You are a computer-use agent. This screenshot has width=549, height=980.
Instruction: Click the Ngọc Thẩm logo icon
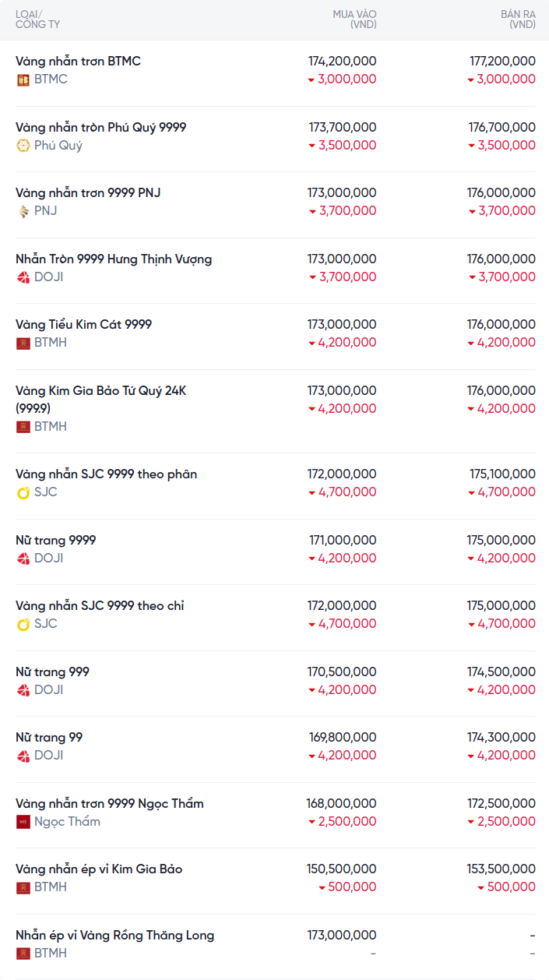pyautogui.click(x=23, y=822)
